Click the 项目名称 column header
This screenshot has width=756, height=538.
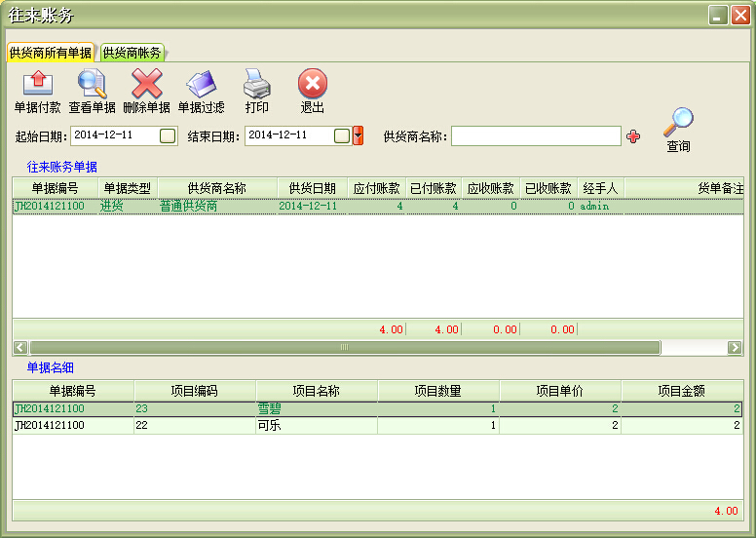click(316, 391)
